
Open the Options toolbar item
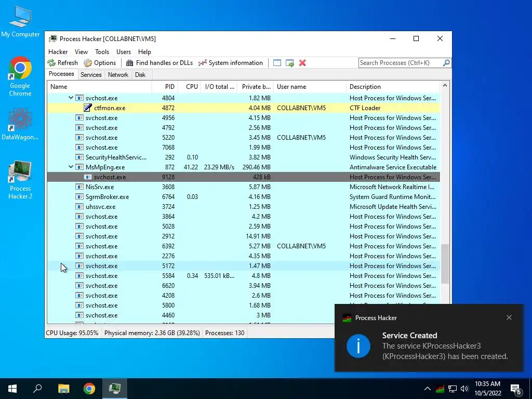(x=100, y=63)
